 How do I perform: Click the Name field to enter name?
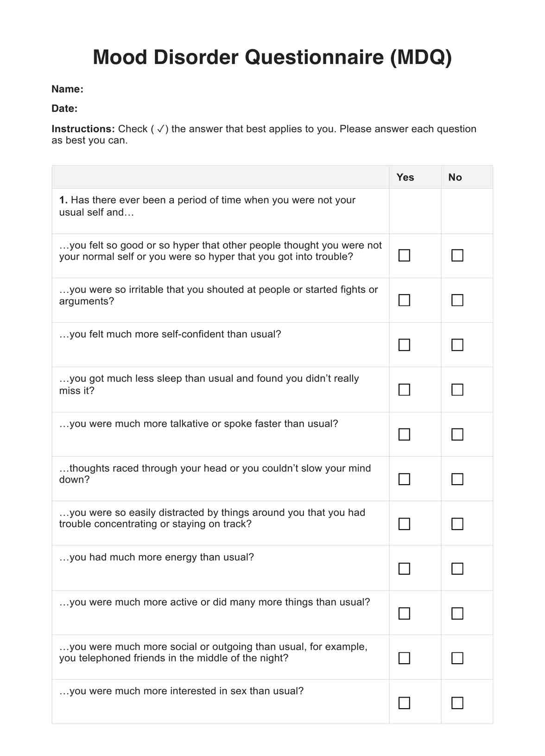tap(139, 89)
